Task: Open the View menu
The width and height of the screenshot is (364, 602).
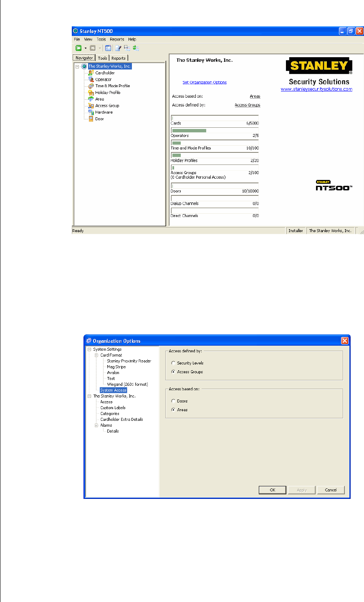Action: 88,39
